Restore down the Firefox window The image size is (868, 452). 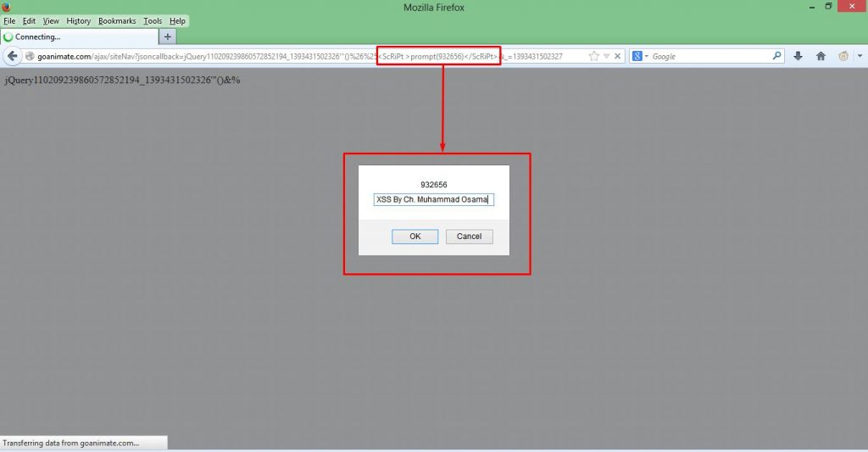pyautogui.click(x=828, y=7)
